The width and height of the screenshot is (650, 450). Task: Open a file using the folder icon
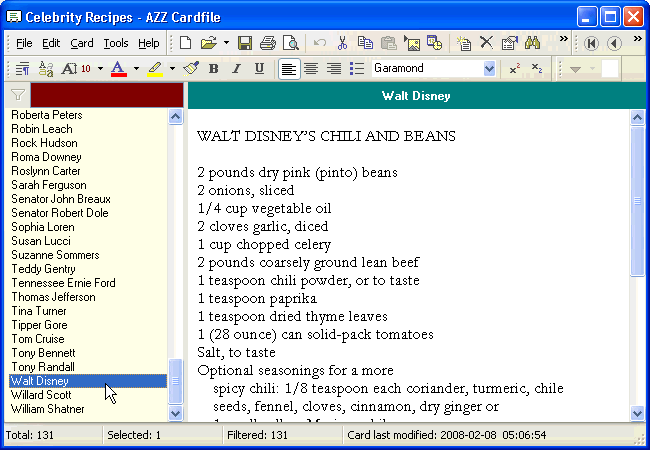pos(209,43)
